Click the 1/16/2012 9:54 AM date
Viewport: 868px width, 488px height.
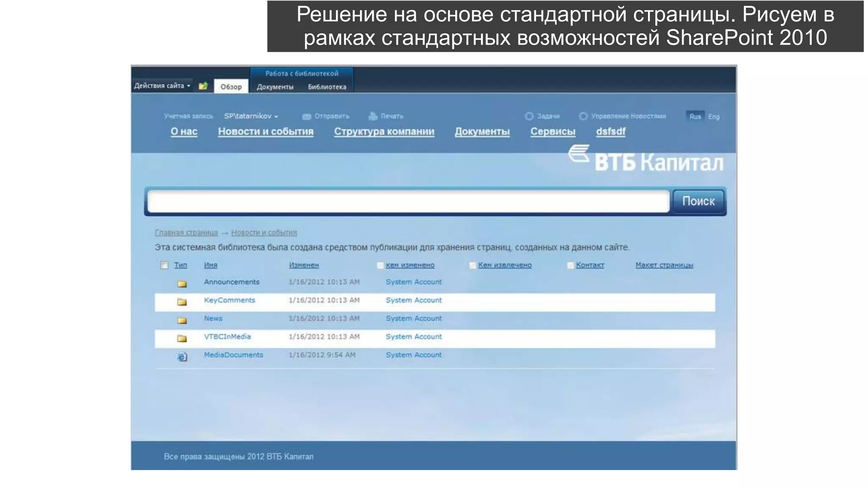pos(322,355)
